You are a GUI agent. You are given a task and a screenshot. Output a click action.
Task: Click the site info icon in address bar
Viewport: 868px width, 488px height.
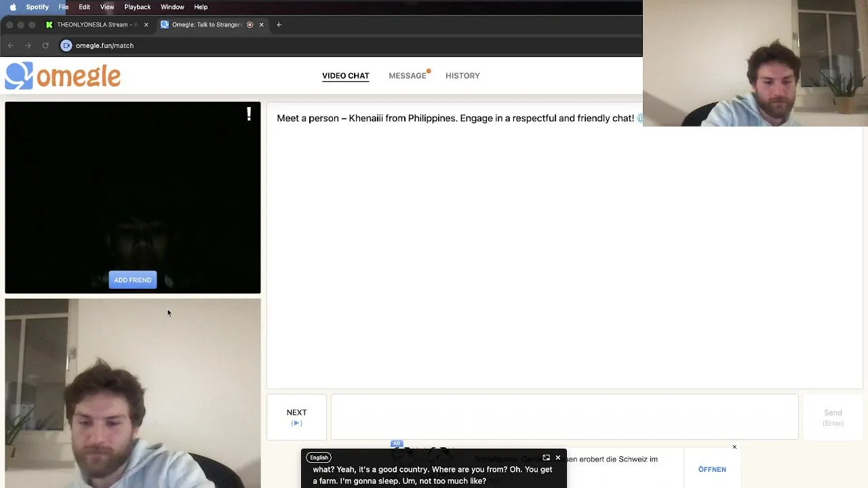tap(66, 45)
